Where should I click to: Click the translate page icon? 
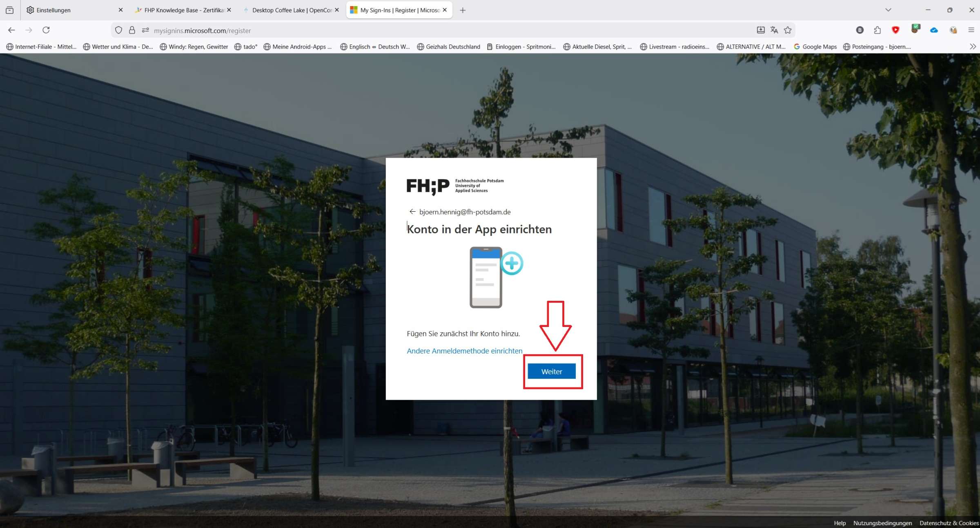pyautogui.click(x=774, y=30)
